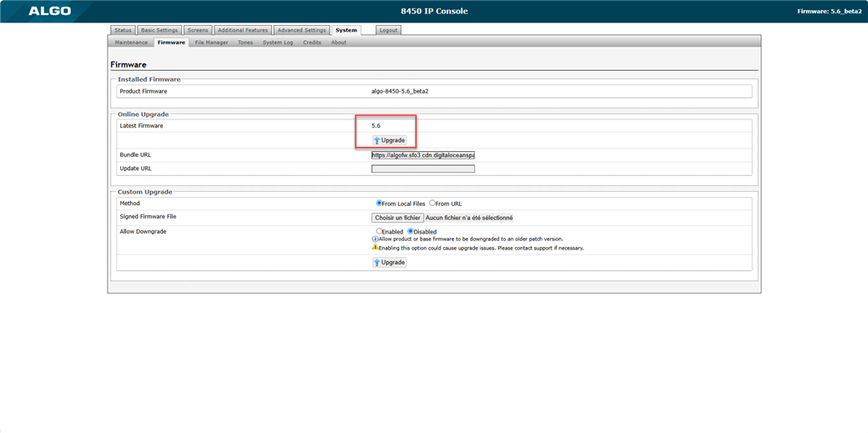Focus the Bundle URL text field
The image size is (868, 433).
click(422, 155)
